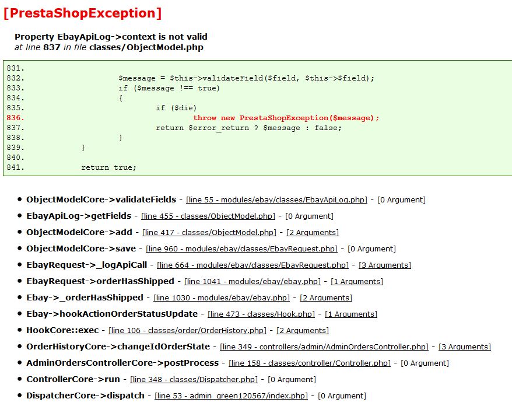Click code line 837 return $error_return statement
Screen dimensions: 512x420
[249, 128]
